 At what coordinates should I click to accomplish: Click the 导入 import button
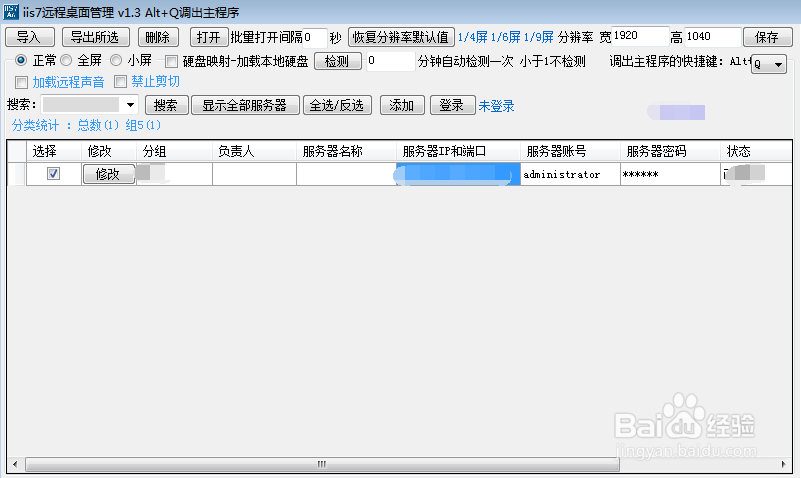[30, 37]
